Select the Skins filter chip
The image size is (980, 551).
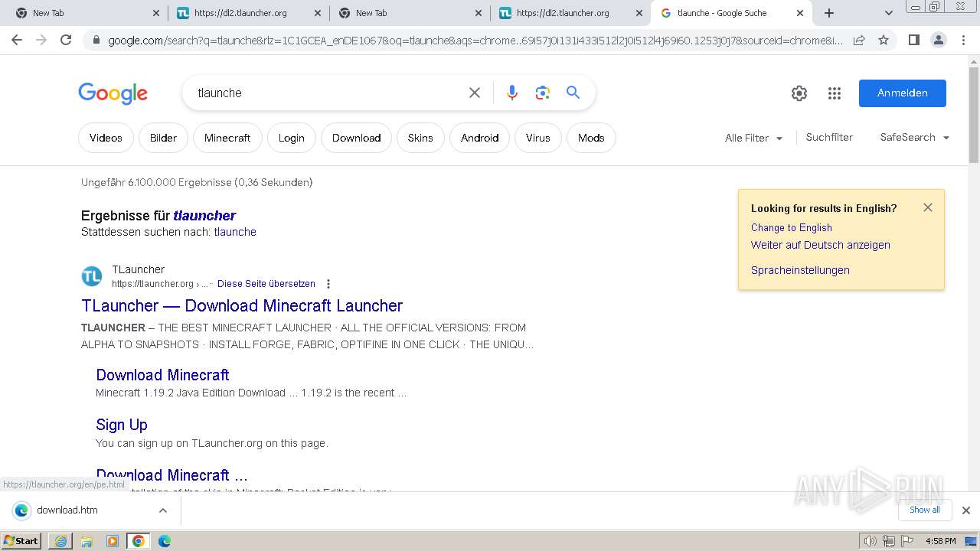[x=420, y=138]
